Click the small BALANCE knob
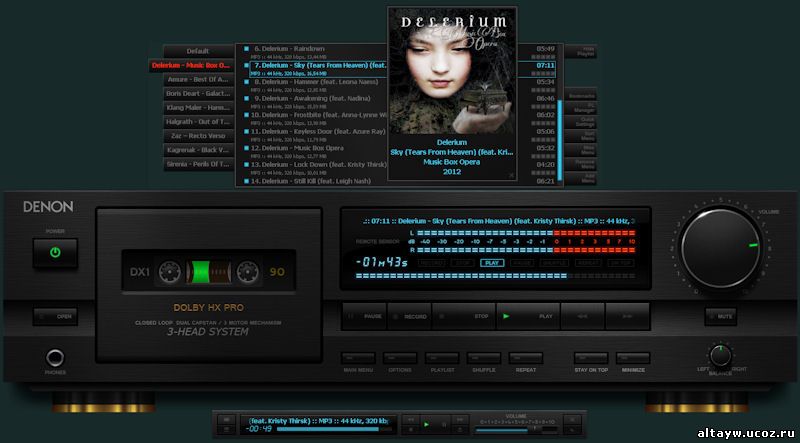Screen dimensions: 800x443 click(x=720, y=356)
